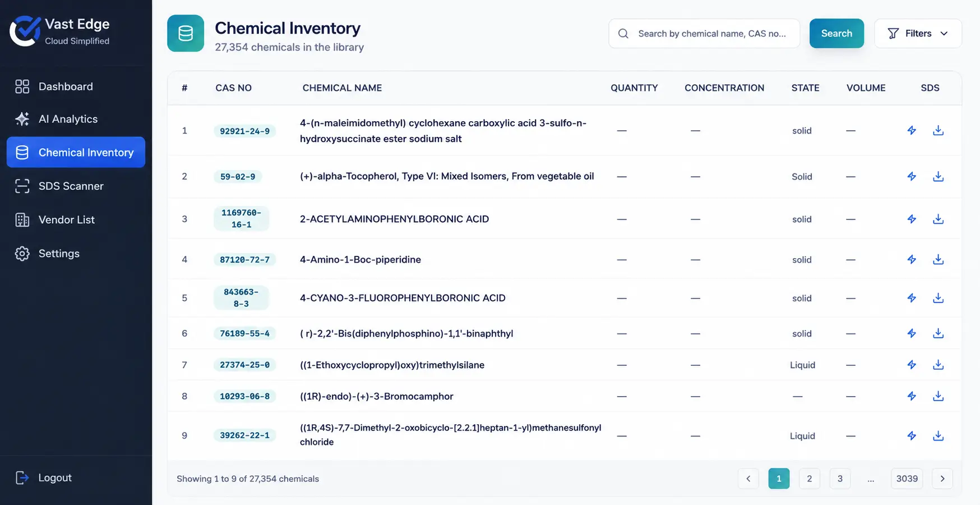Screen dimensions: 980x505
Task: Click the lightning bolt icon for row 1
Action: tap(912, 131)
